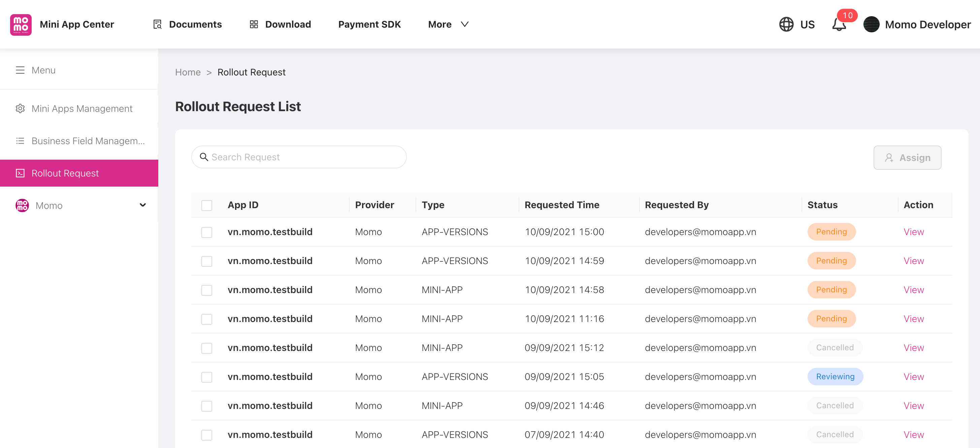View the request from 10/09/2021 11:16
The width and height of the screenshot is (980, 448).
click(x=913, y=319)
